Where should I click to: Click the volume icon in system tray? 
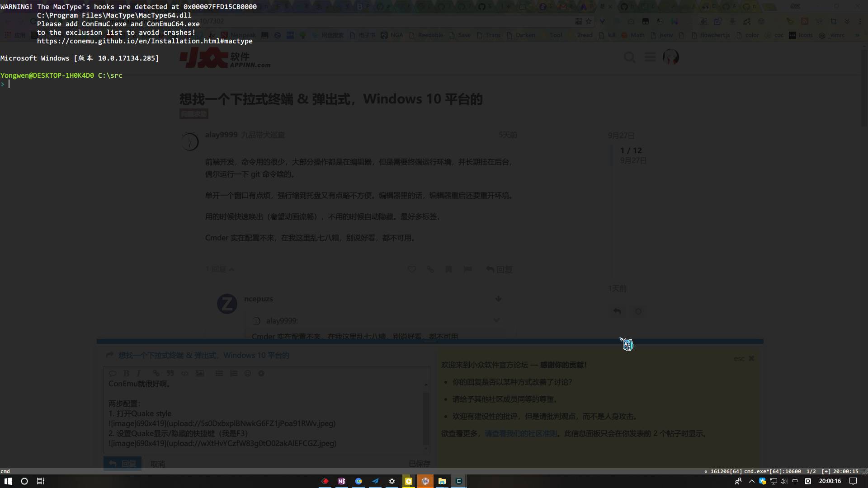(784, 481)
